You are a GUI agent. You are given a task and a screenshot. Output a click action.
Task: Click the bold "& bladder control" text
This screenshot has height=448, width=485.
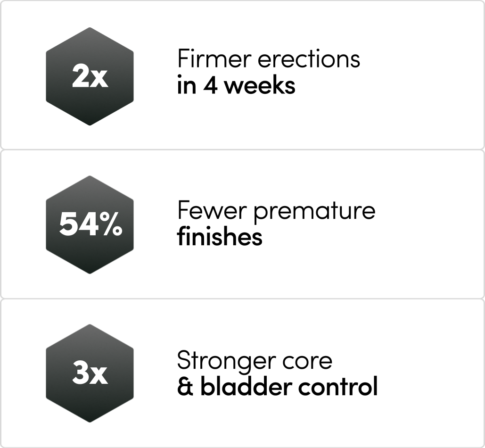click(x=277, y=387)
